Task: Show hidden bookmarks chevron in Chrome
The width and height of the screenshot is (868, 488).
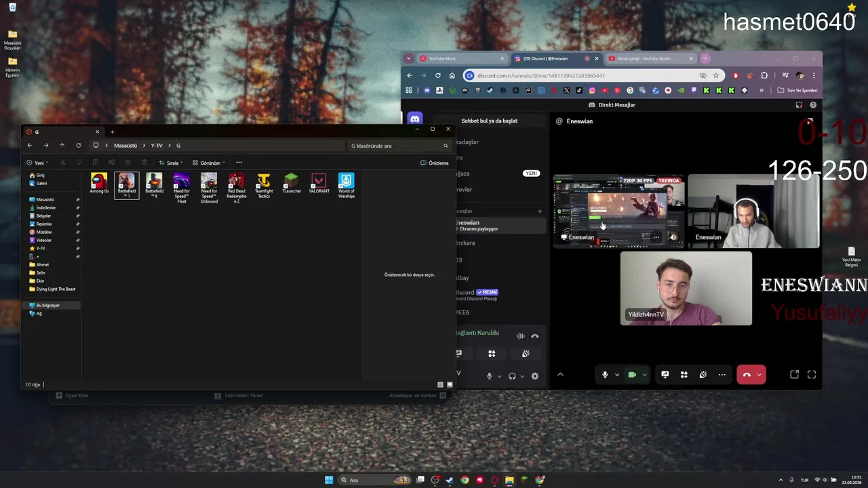Action: point(762,90)
